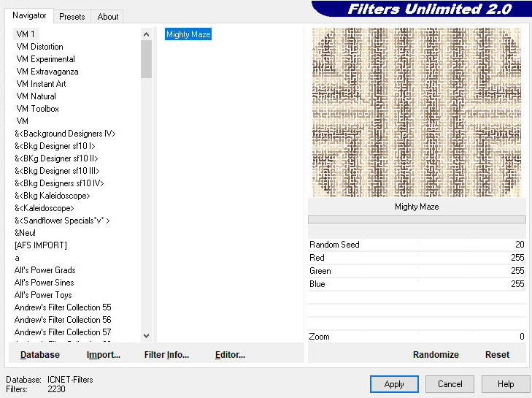Pick the &<Kaleidoscope> filter group
532x398 pixels.
pyautogui.click(x=44, y=208)
